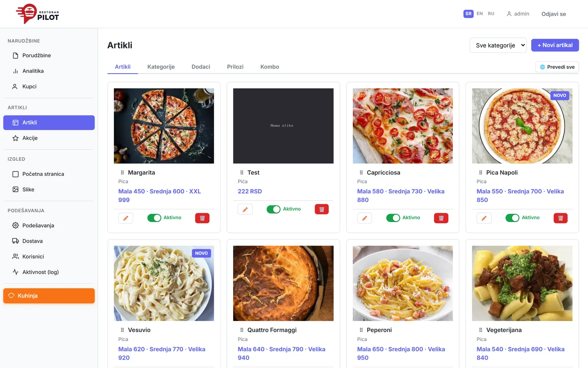Screen dimensions: 588x368
Task: Edit the Capricciosa item with pencil icon
Action: click(365, 218)
